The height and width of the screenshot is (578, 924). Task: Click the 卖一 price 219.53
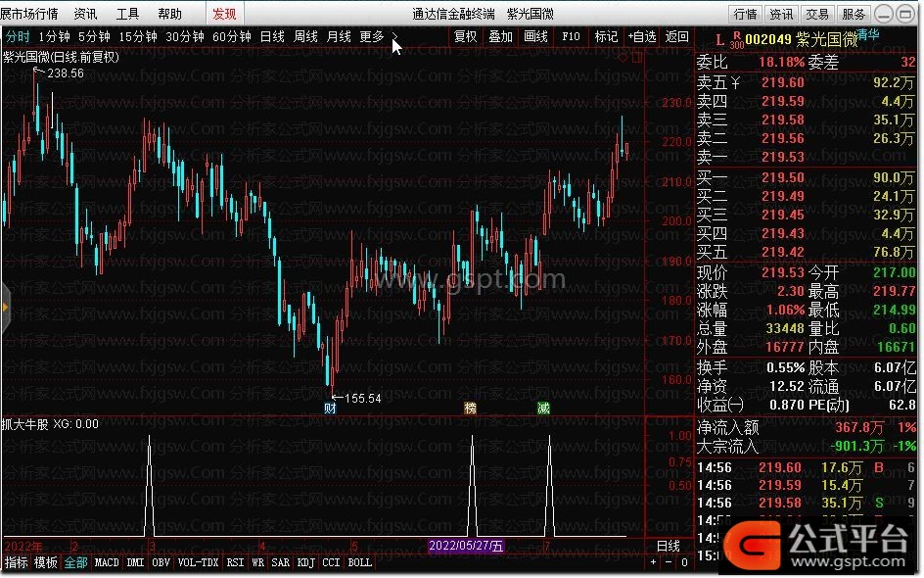click(783, 157)
